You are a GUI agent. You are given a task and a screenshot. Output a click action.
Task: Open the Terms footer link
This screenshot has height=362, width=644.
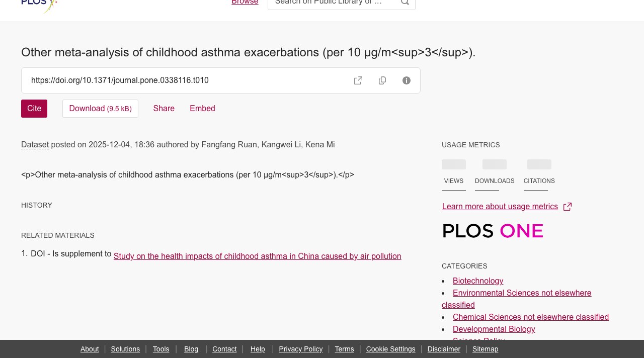(345, 349)
